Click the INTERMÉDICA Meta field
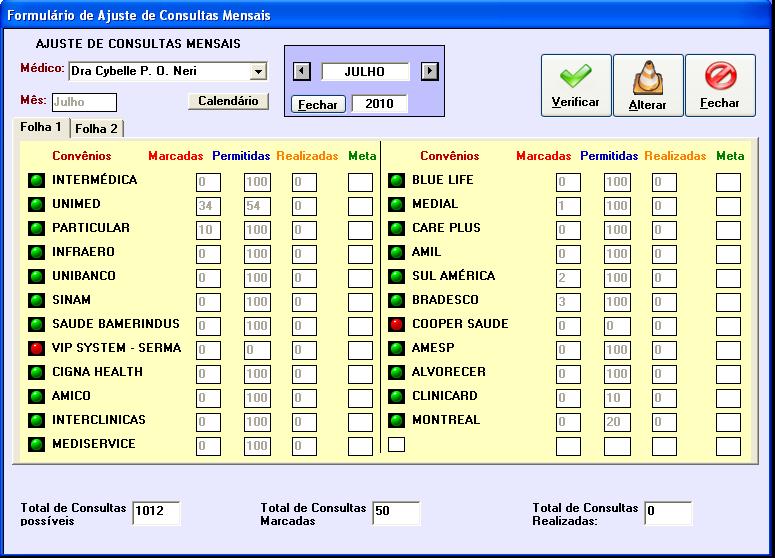The width and height of the screenshot is (775, 558). click(360, 182)
